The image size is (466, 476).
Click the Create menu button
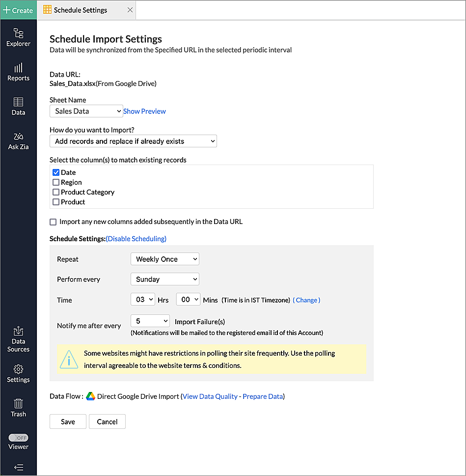click(18, 10)
